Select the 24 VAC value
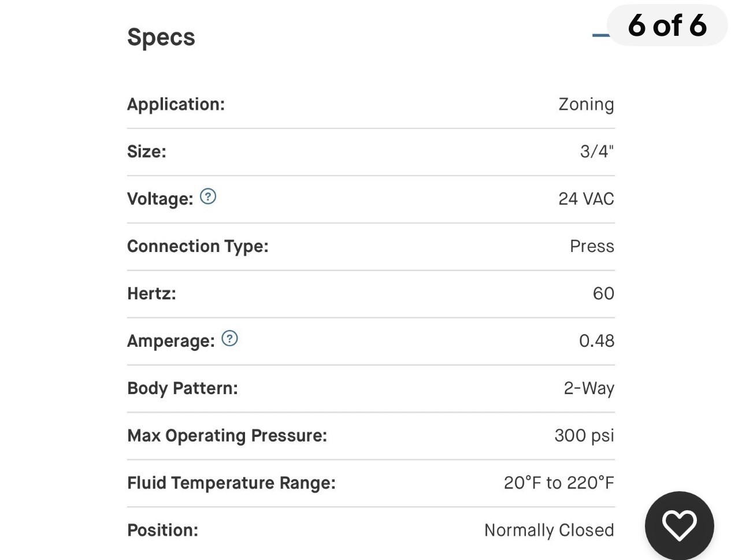The width and height of the screenshot is (742, 560). point(586,199)
